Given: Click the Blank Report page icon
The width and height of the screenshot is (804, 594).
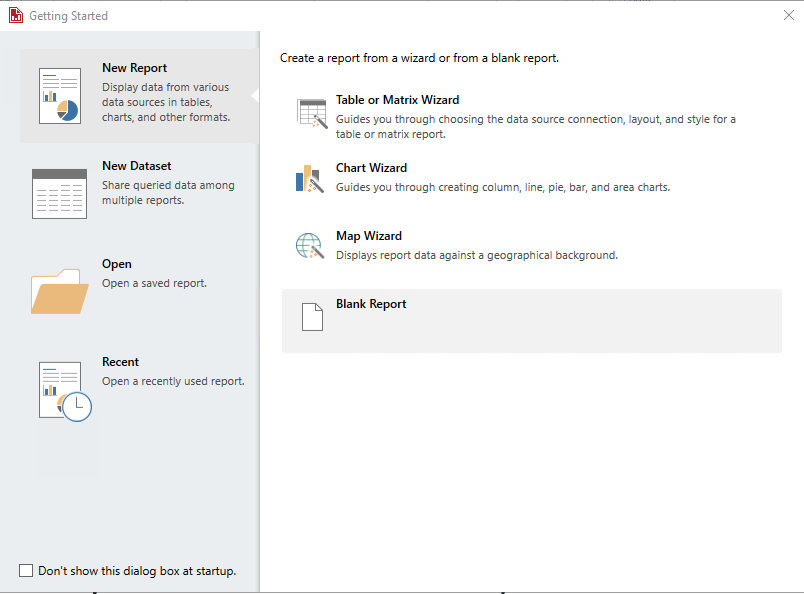Looking at the screenshot, I should coord(313,317).
